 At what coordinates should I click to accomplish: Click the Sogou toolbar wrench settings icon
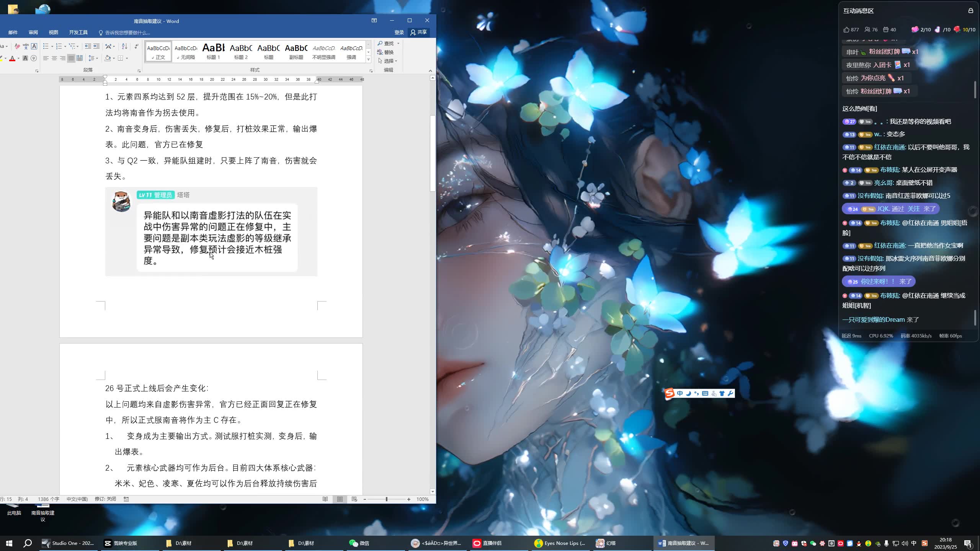tap(730, 393)
